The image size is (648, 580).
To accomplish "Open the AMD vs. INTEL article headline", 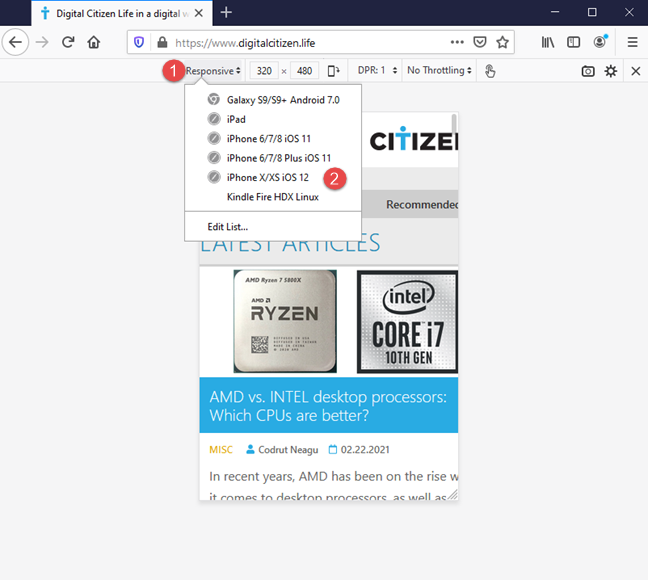I will pos(328,406).
